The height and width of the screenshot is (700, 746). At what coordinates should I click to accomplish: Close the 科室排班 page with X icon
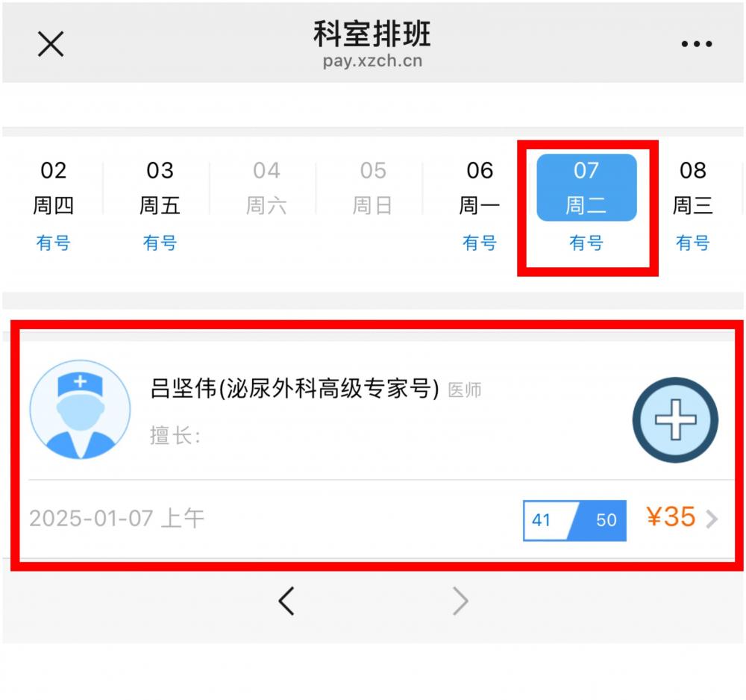tap(51, 44)
